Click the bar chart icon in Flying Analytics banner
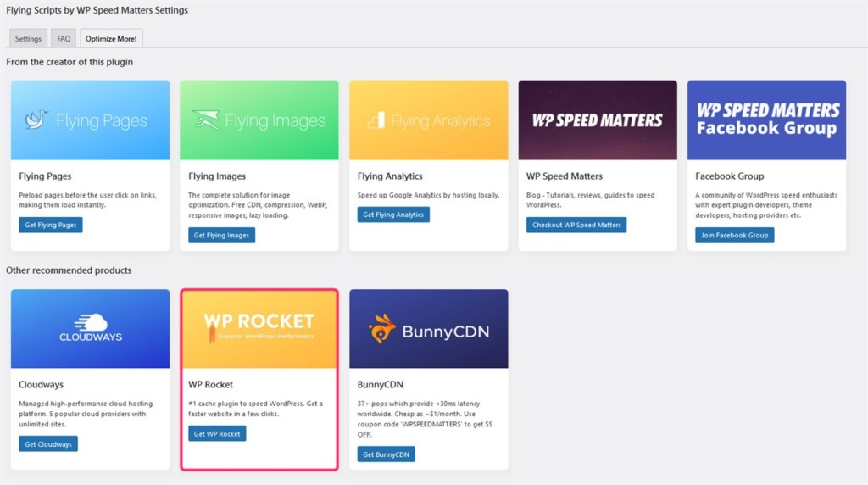This screenshot has width=868, height=485. [x=376, y=120]
